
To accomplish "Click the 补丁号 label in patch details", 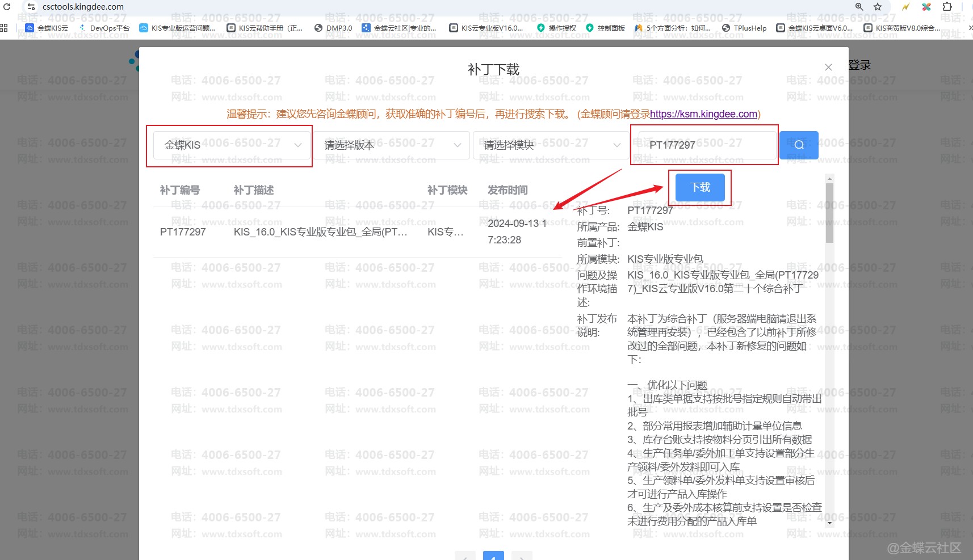I will point(593,210).
